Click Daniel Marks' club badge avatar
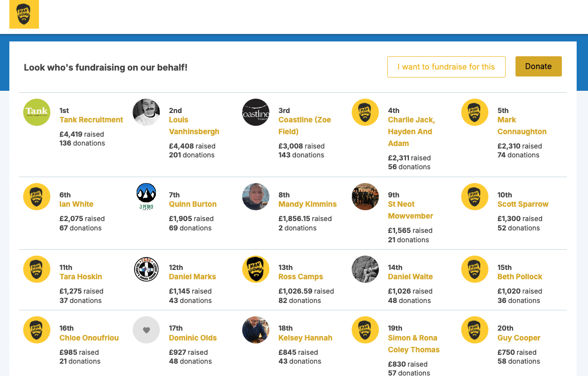This screenshot has width=588, height=376. point(146,269)
